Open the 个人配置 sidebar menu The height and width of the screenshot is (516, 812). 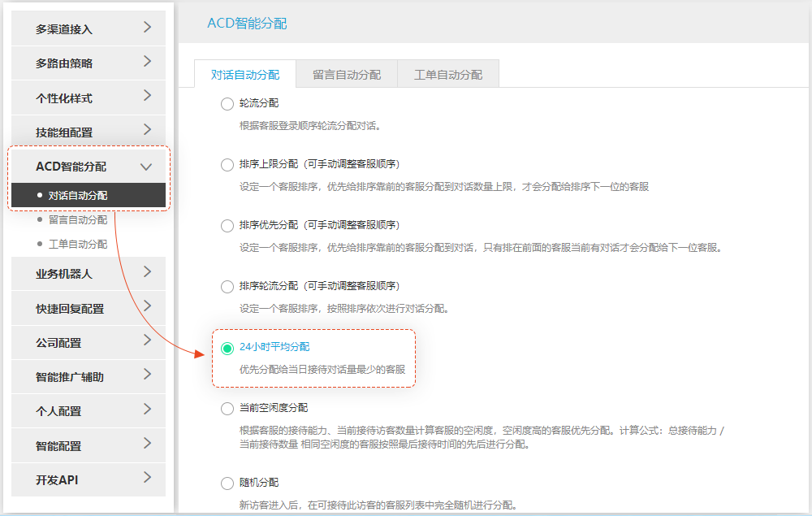pyautogui.click(x=89, y=411)
